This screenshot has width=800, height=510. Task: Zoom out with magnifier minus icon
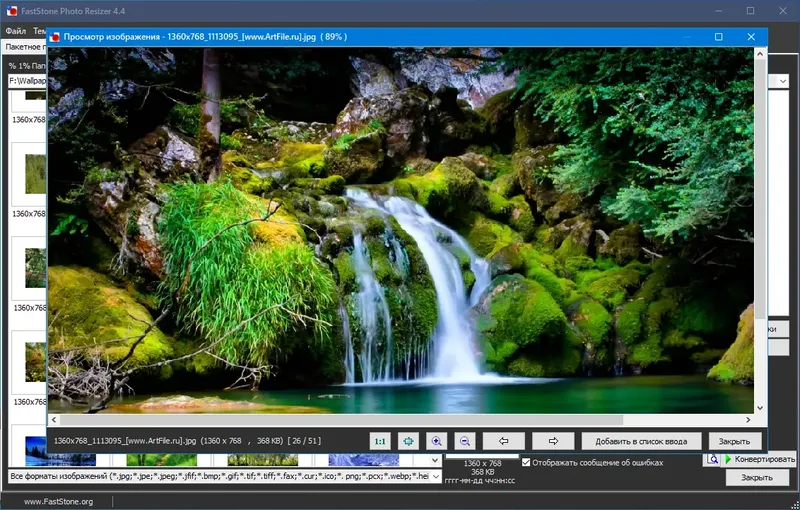[465, 441]
